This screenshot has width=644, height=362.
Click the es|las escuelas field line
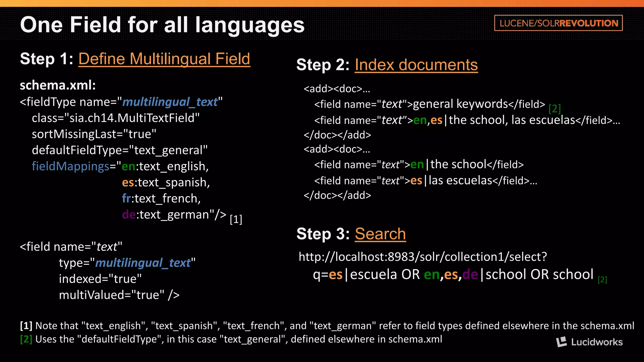(x=426, y=181)
